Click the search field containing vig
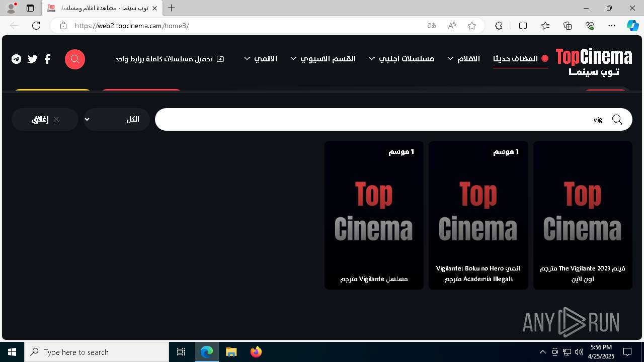This screenshot has width=644, height=362. click(393, 119)
